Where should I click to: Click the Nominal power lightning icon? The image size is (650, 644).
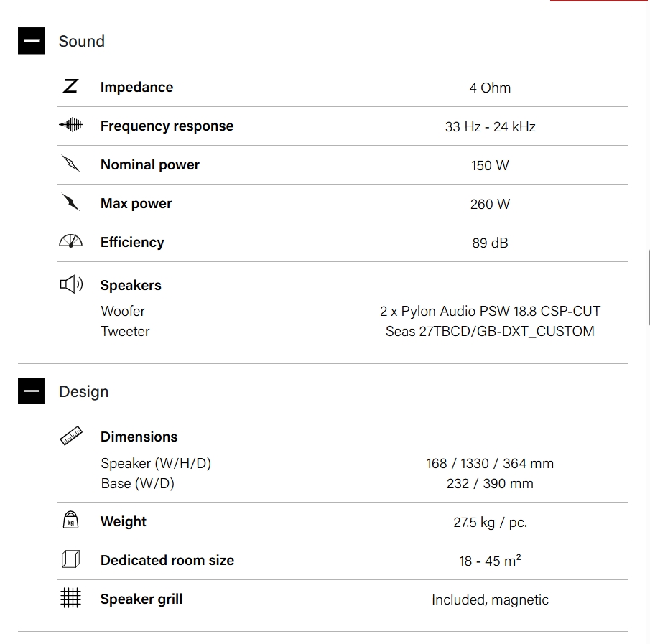(x=70, y=164)
